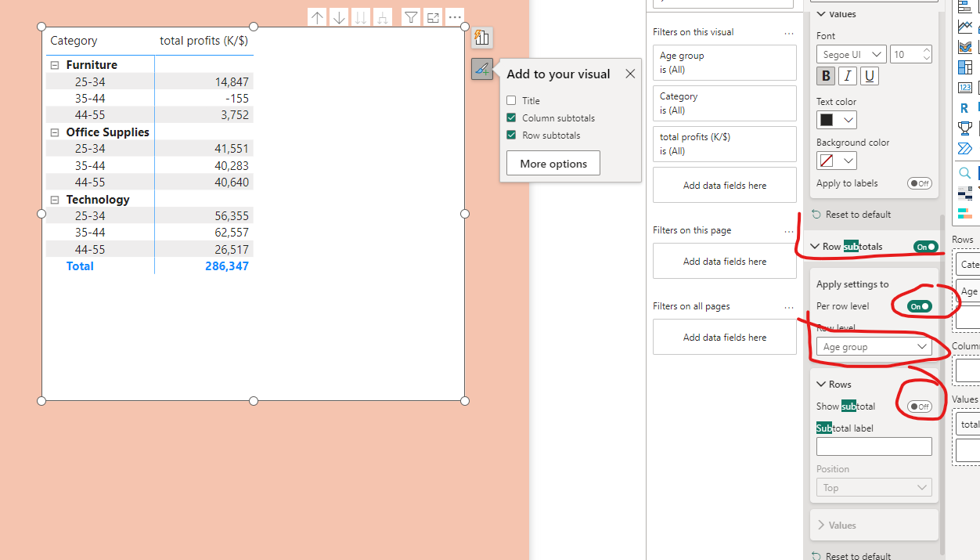Click the magnifier icon in Visualizations pane
This screenshot has width=980, height=560.
point(965,173)
